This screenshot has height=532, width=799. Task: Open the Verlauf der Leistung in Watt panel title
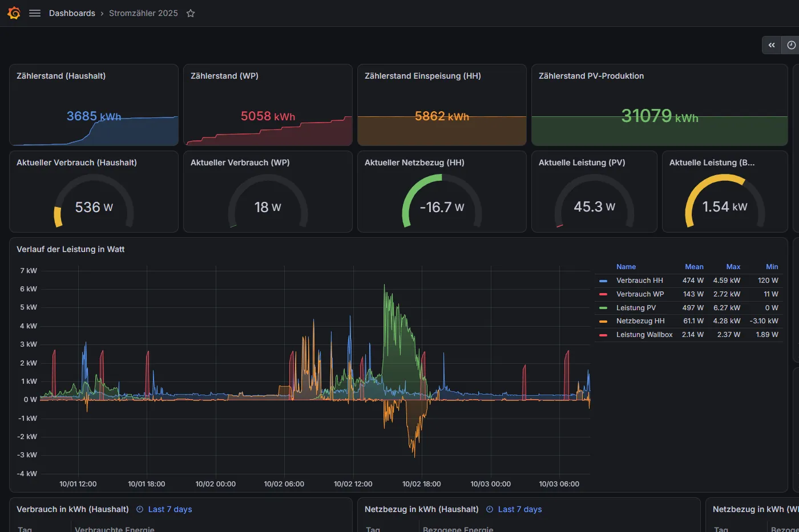71,249
